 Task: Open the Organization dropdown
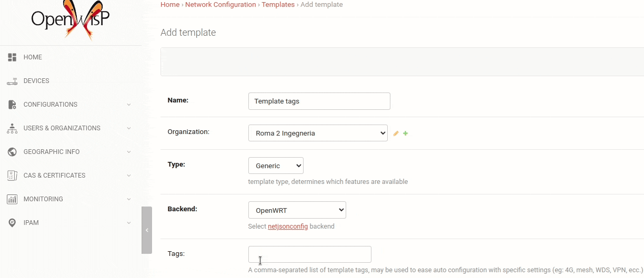point(318,133)
